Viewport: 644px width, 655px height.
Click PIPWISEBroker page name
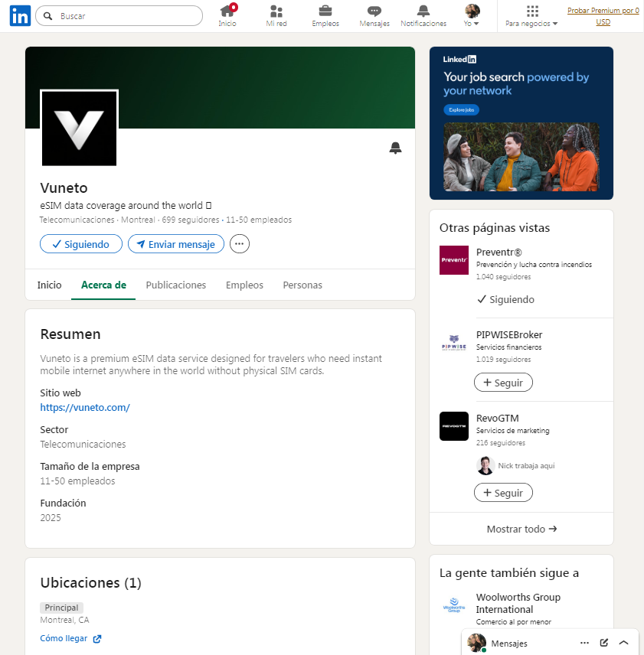[509, 335]
